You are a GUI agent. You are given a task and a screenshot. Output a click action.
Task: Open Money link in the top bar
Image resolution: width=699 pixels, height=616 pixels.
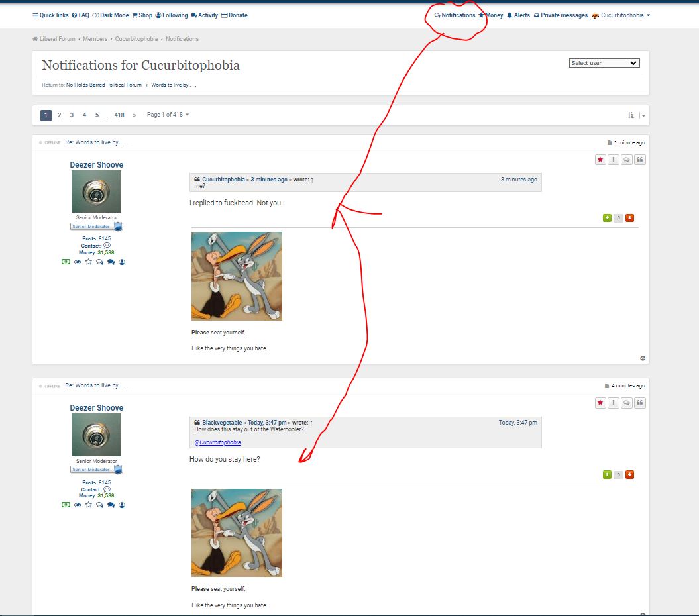(x=491, y=15)
